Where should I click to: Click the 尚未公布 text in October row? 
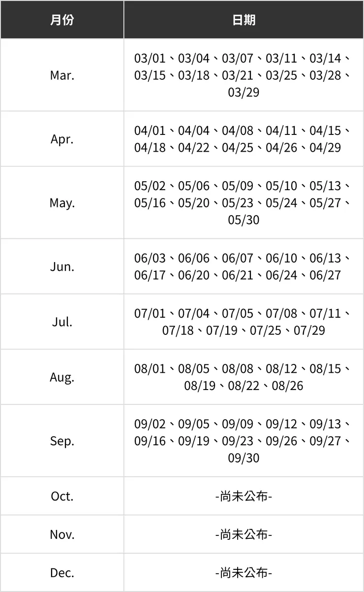(x=243, y=496)
